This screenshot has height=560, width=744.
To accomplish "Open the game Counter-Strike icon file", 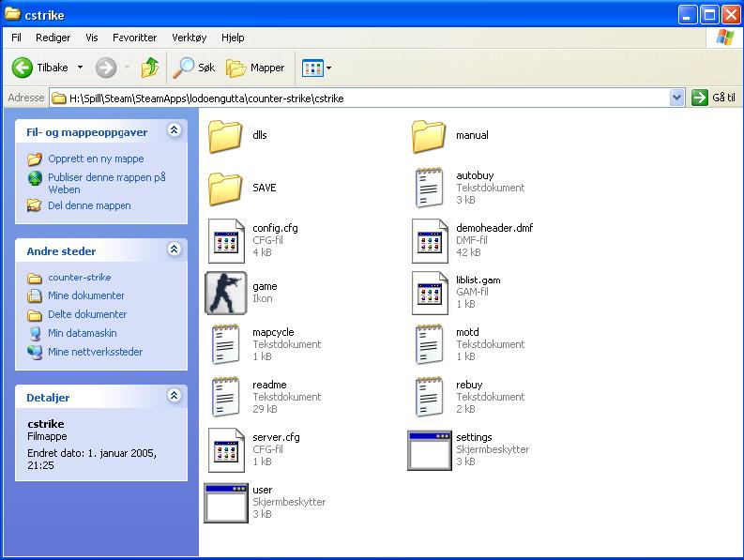I will click(225, 293).
